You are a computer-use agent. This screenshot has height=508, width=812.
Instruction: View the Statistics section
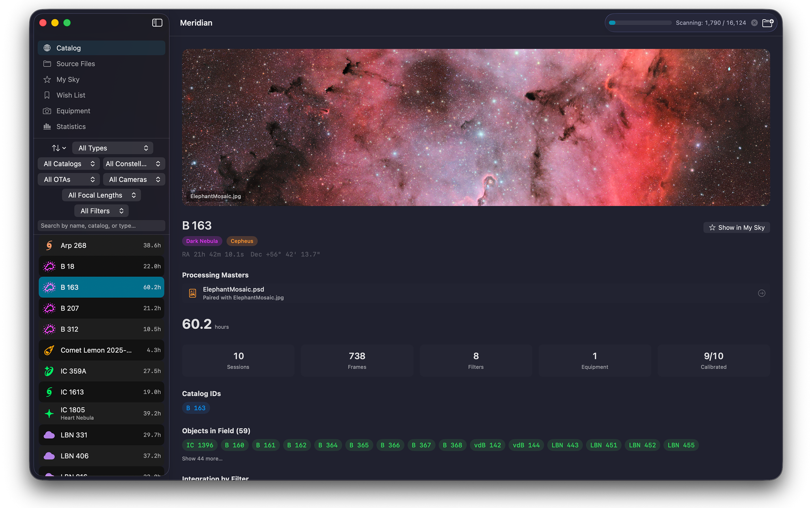tap(101, 127)
